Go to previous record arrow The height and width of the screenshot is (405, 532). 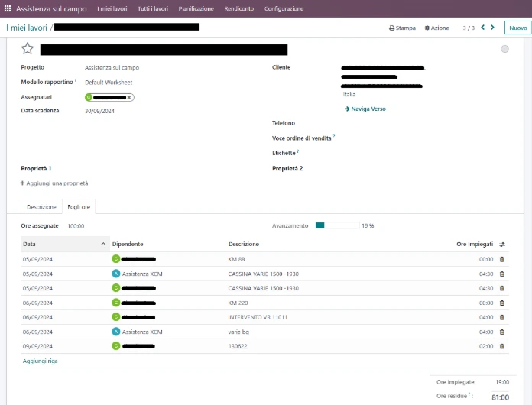pyautogui.click(x=483, y=28)
